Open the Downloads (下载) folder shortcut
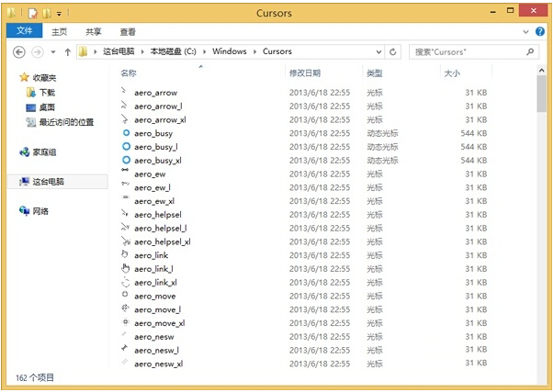 click(x=46, y=93)
